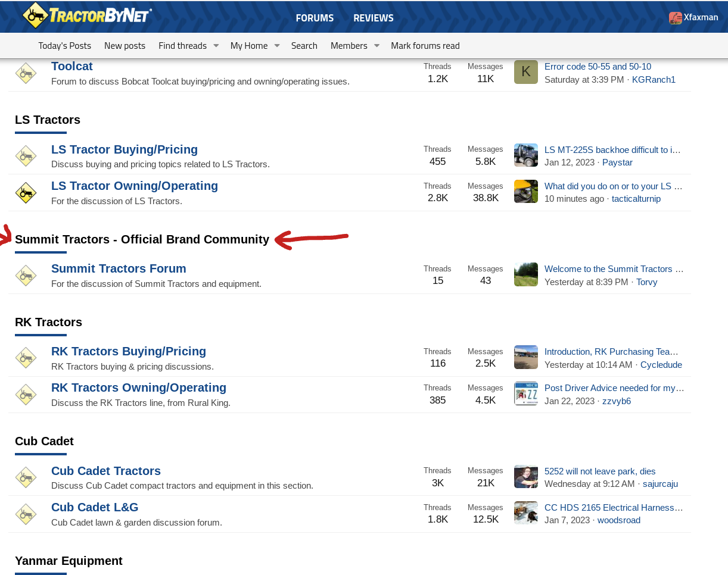Open New posts menu item

(125, 46)
